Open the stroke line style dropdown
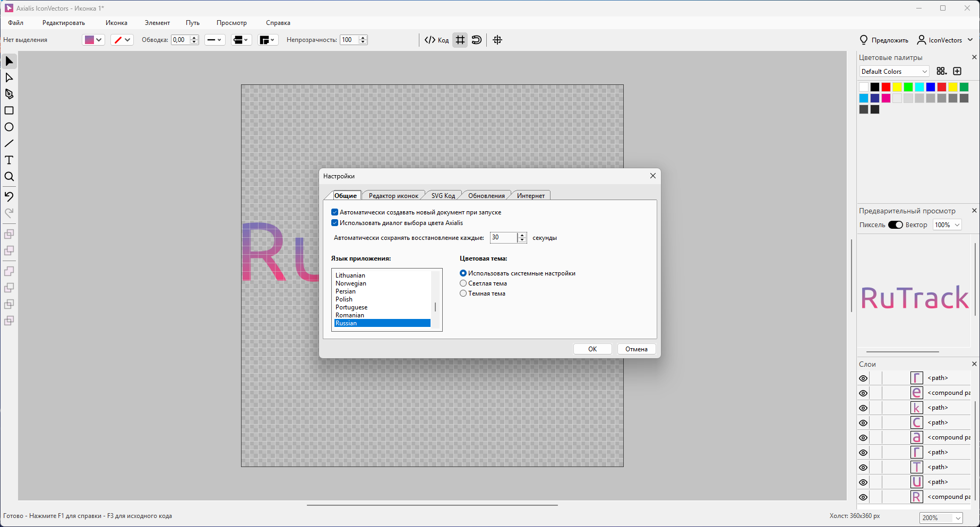980x527 pixels. pos(215,40)
